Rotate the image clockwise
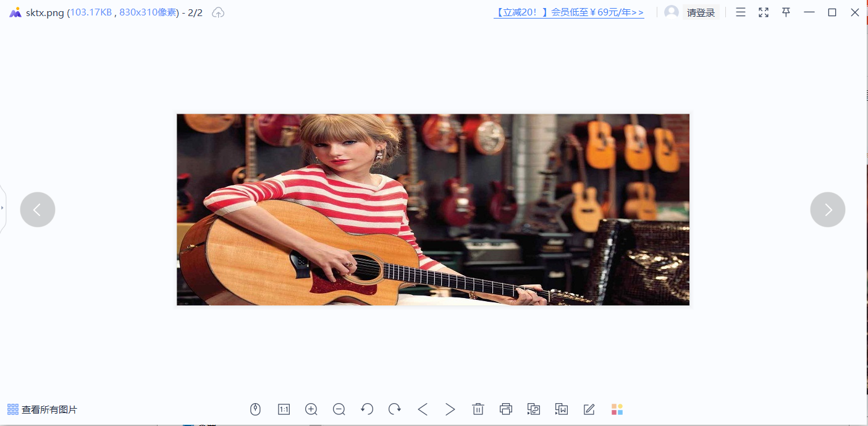This screenshot has height=426, width=868. coord(395,409)
